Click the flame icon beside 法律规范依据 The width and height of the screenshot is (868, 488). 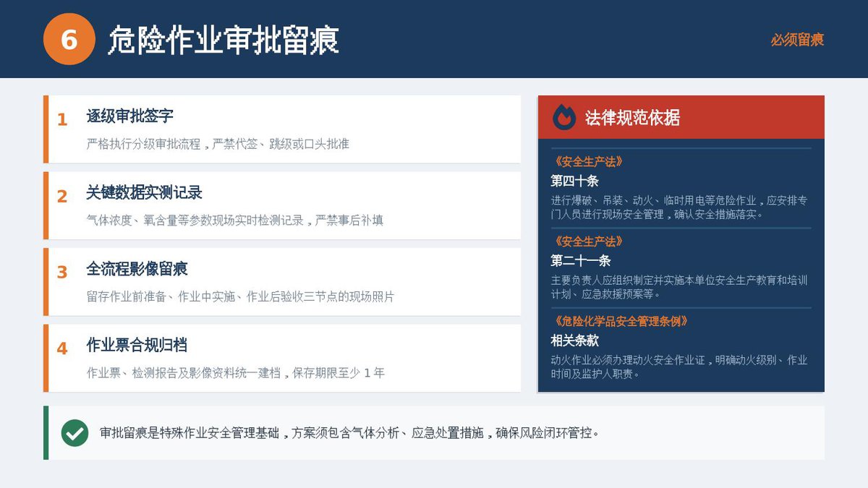[564, 117]
